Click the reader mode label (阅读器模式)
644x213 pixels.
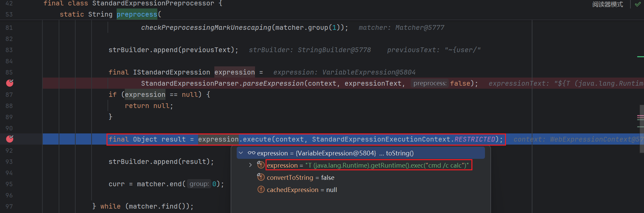(x=607, y=4)
